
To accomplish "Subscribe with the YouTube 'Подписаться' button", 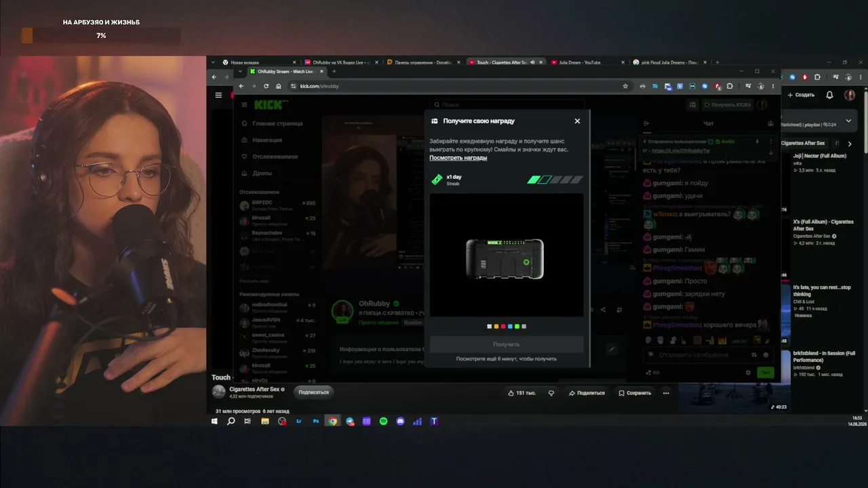I will coord(313,392).
